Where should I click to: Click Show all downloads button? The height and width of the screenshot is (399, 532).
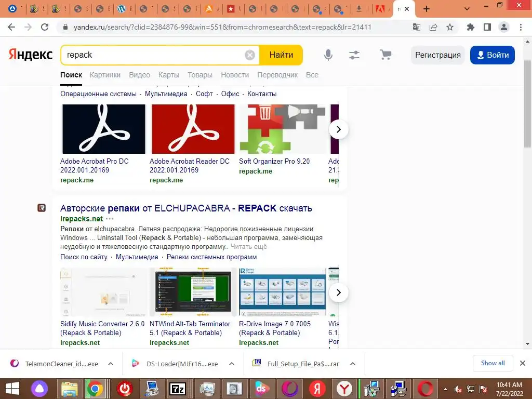click(x=493, y=363)
